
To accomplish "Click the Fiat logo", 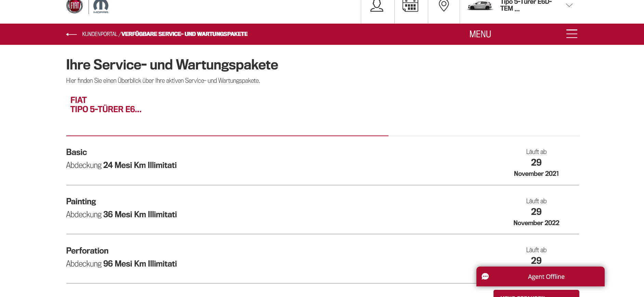I will (75, 6).
